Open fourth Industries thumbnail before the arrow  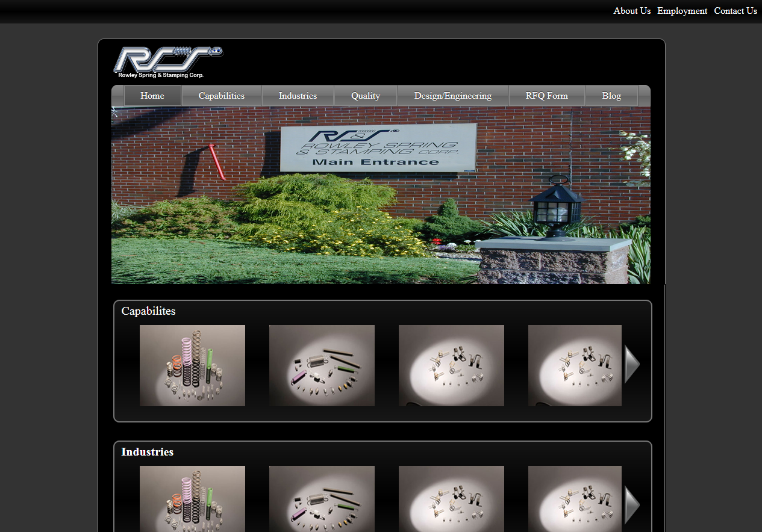click(x=575, y=499)
